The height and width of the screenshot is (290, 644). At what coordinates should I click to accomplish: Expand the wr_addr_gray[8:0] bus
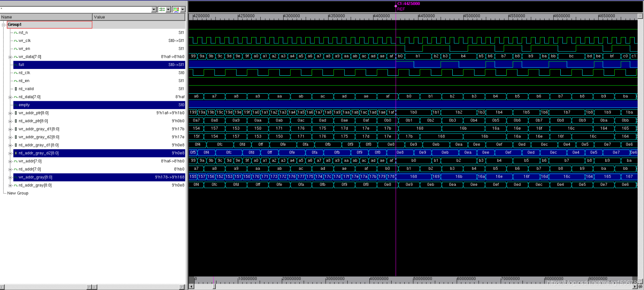click(x=10, y=177)
